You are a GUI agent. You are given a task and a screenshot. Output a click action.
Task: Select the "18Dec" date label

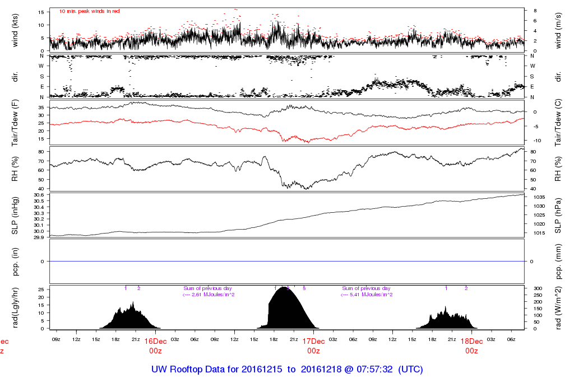471,342
